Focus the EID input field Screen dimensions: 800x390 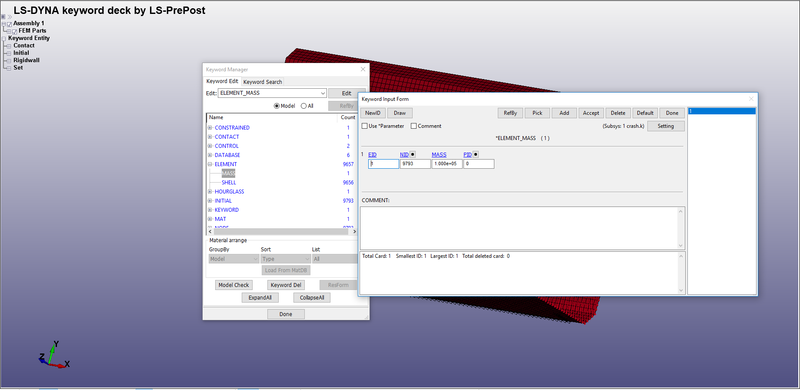tap(383, 164)
